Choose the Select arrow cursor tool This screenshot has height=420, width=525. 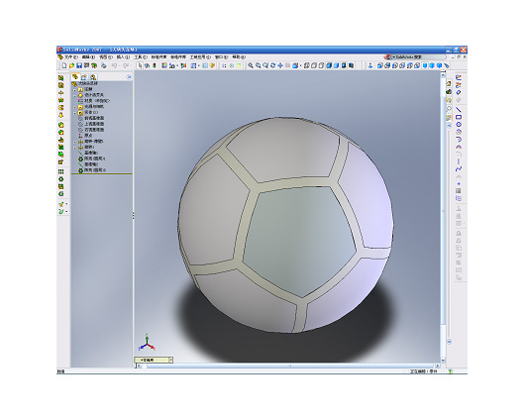(140, 66)
